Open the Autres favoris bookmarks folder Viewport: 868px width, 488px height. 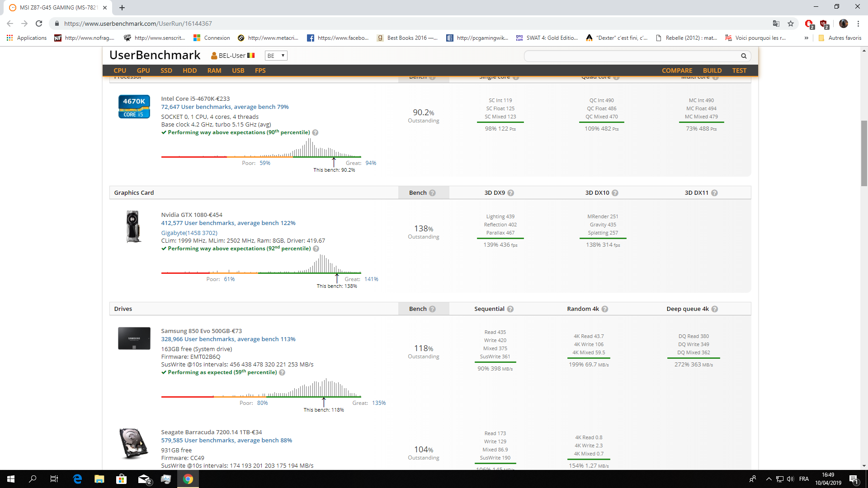(840, 38)
